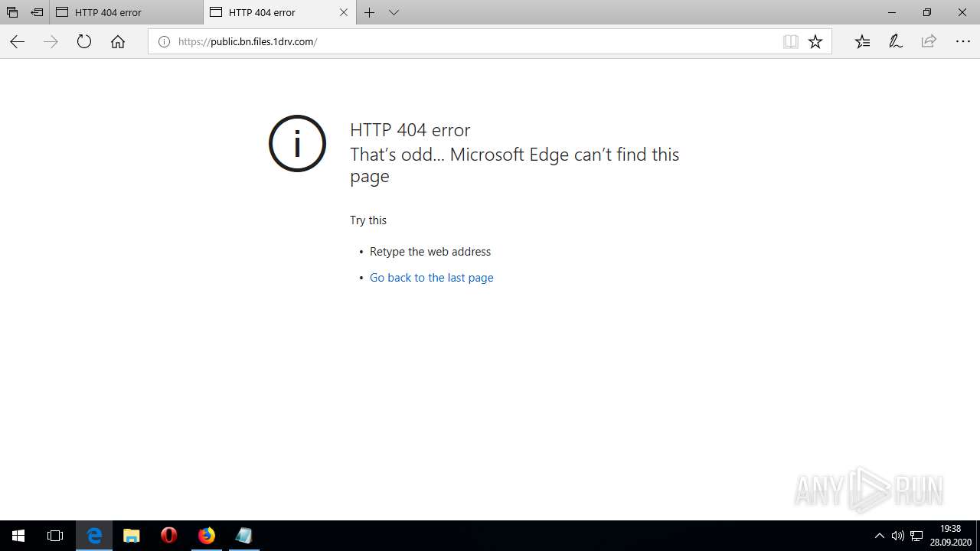
Task: Refresh the current page
Action: pyautogui.click(x=84, y=42)
